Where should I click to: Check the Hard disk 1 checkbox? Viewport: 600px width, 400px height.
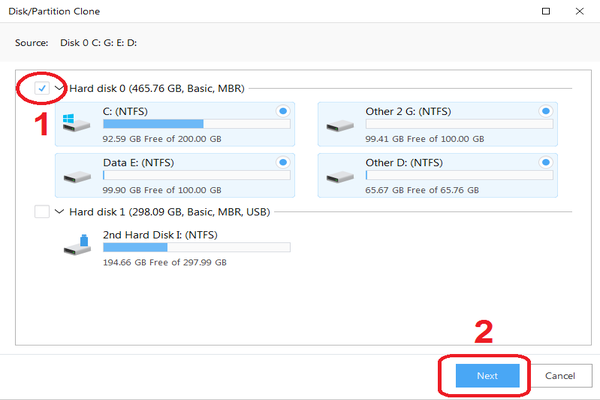41,211
